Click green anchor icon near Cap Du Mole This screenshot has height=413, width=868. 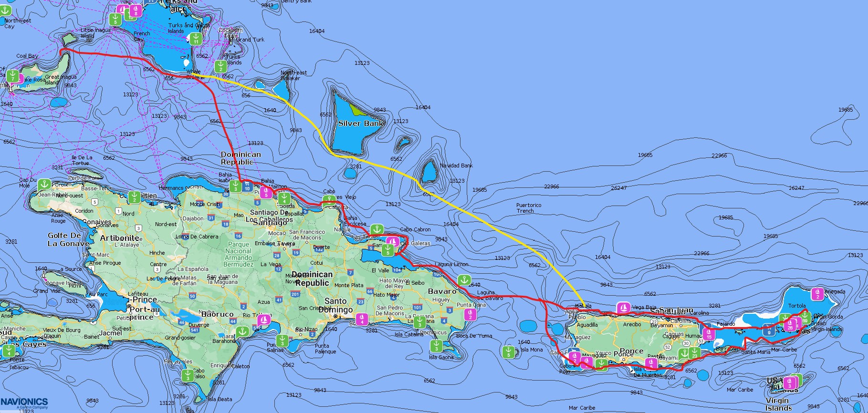pyautogui.click(x=44, y=184)
